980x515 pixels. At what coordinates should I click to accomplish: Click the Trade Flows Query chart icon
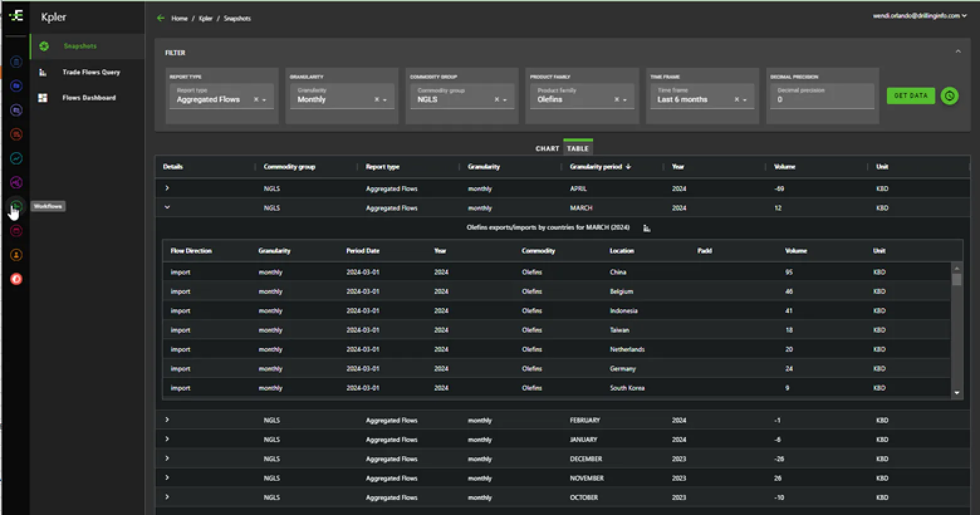43,72
